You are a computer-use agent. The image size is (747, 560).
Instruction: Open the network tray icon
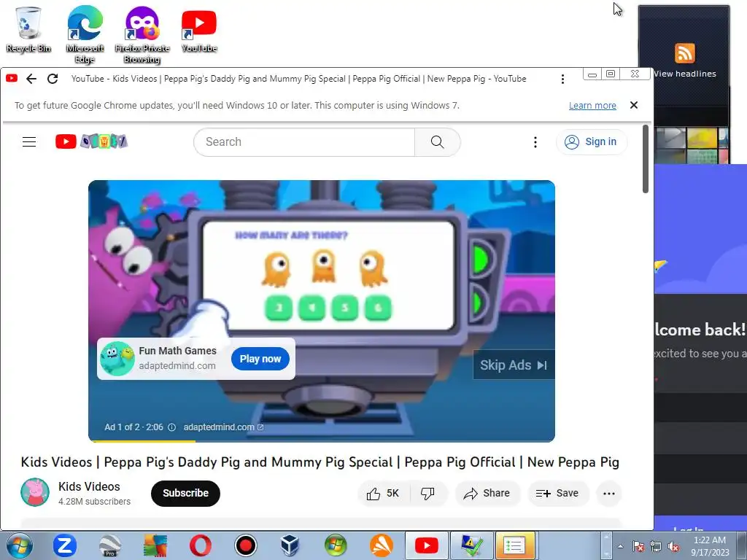[x=656, y=546]
